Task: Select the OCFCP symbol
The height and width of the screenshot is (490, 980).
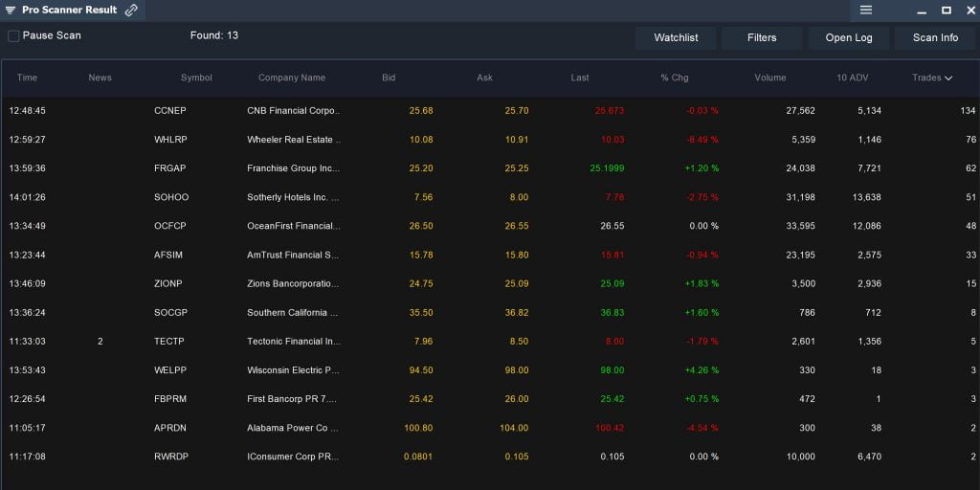Action: (x=170, y=226)
